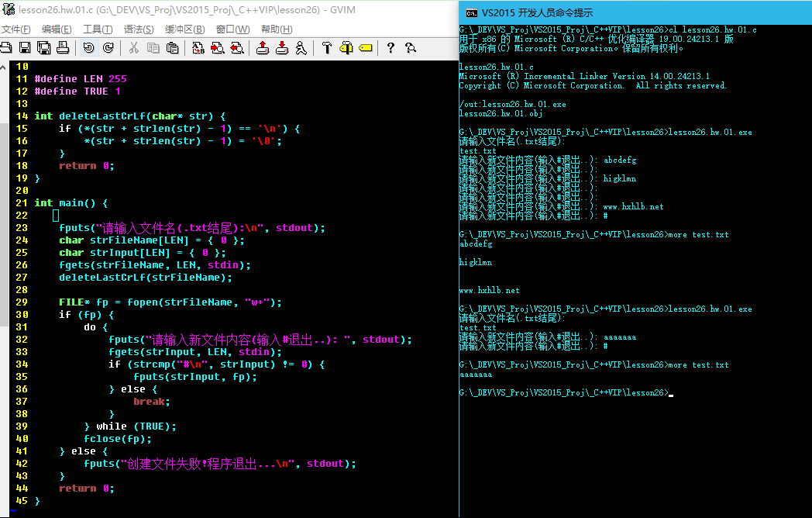Place cursor on the fclose(fp) line
Viewport: 812px width, 518px height.
click(118, 439)
